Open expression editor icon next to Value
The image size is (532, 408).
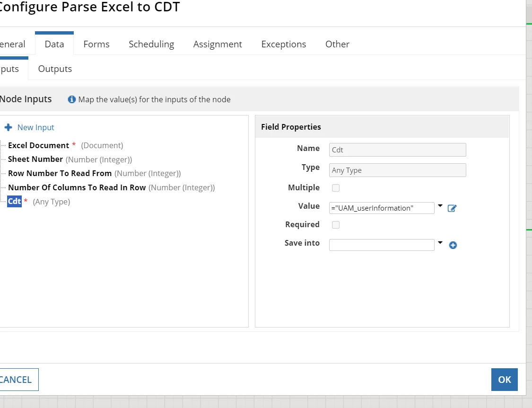coord(452,208)
